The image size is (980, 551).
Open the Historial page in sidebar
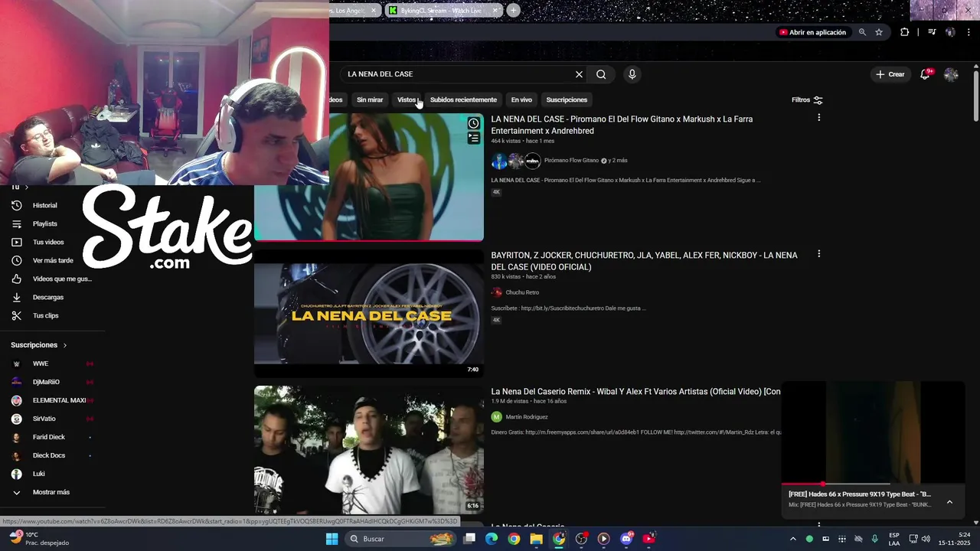click(x=44, y=205)
